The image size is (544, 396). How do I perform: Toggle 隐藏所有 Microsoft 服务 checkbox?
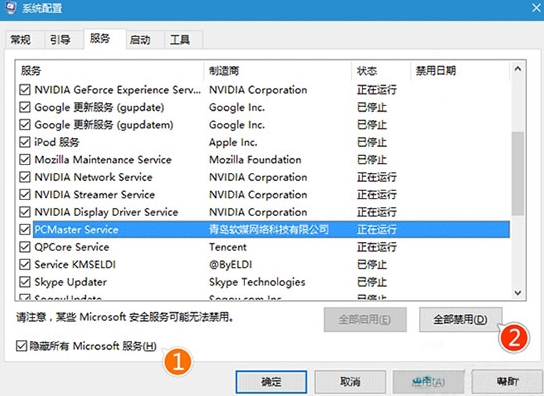pos(21,346)
